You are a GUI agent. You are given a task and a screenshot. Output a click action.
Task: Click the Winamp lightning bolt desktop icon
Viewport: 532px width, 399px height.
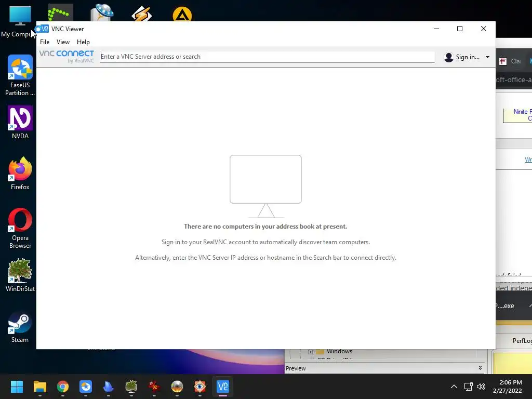(x=141, y=14)
